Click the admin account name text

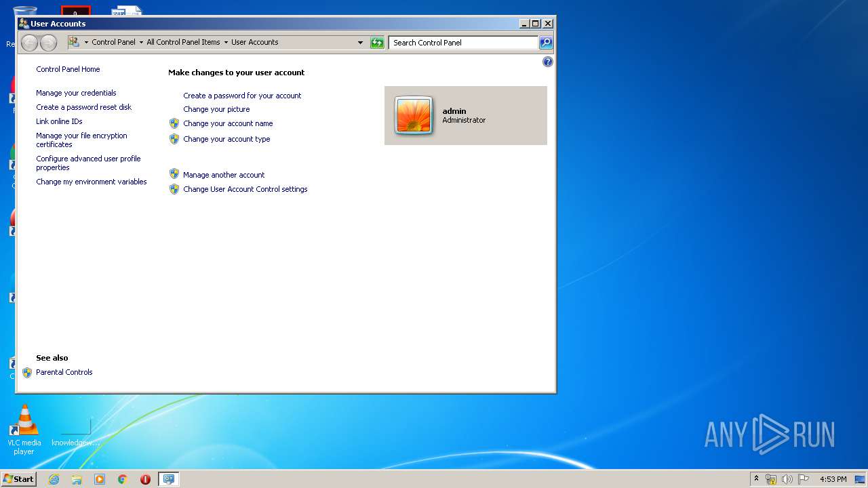tap(454, 111)
